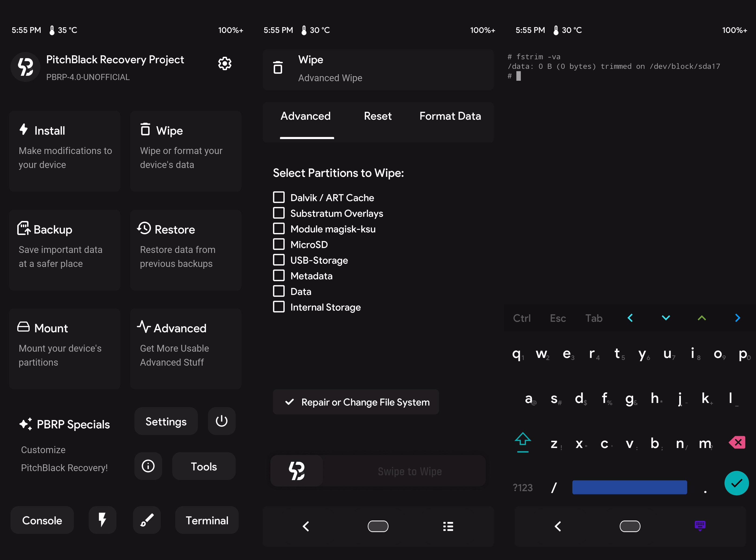Click the Settings button
756x560 pixels.
point(166,421)
